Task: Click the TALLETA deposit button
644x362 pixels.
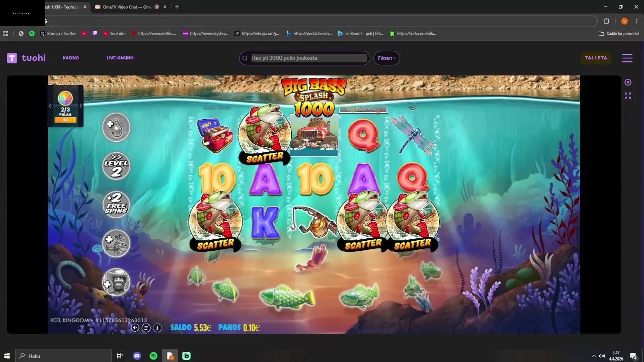Action: (596, 58)
